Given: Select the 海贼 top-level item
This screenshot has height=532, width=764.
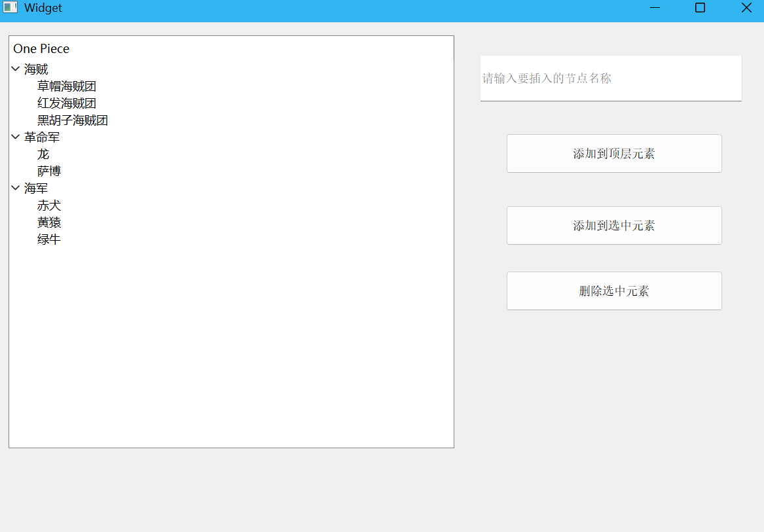Looking at the screenshot, I should tap(36, 69).
